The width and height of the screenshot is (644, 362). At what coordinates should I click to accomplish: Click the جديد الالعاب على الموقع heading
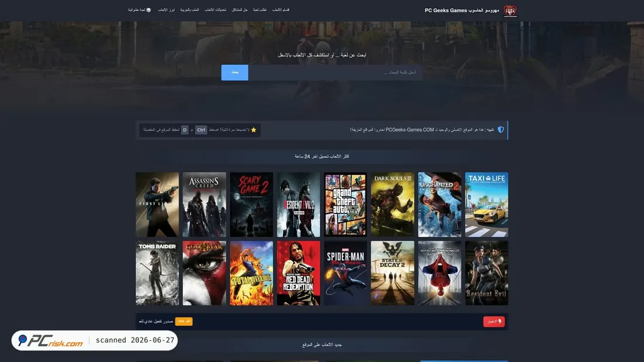322,345
